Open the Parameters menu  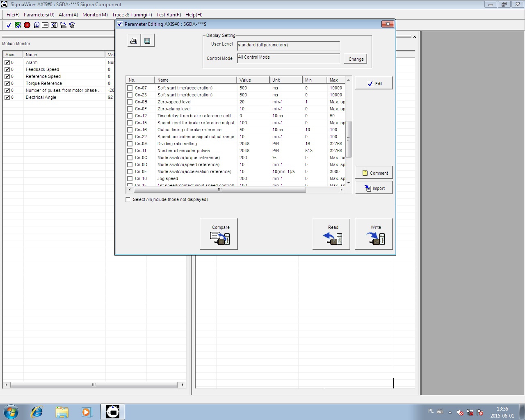(39, 15)
